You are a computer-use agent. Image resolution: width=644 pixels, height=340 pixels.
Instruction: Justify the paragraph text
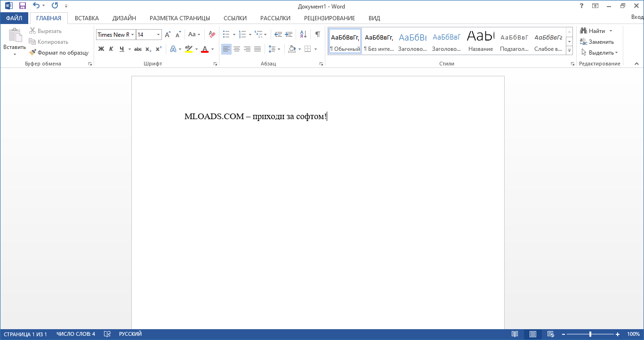(x=258, y=49)
